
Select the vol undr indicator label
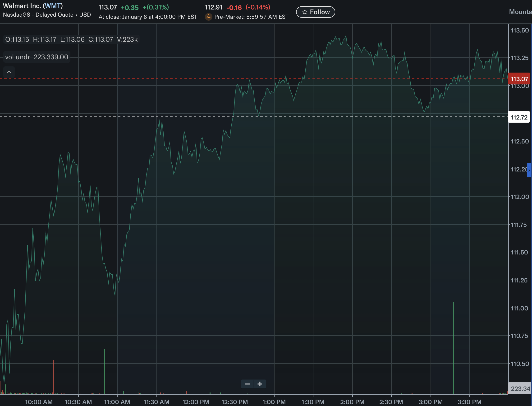(x=17, y=57)
